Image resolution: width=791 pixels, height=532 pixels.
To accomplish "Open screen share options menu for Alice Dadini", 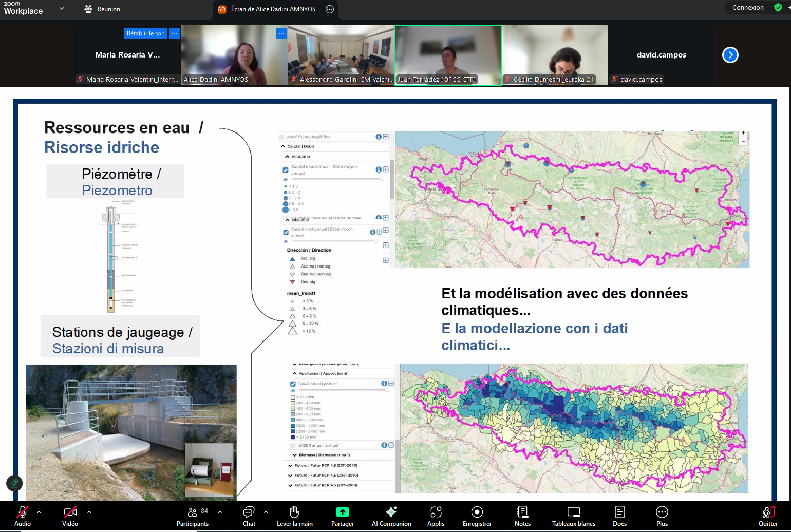I will [330, 9].
